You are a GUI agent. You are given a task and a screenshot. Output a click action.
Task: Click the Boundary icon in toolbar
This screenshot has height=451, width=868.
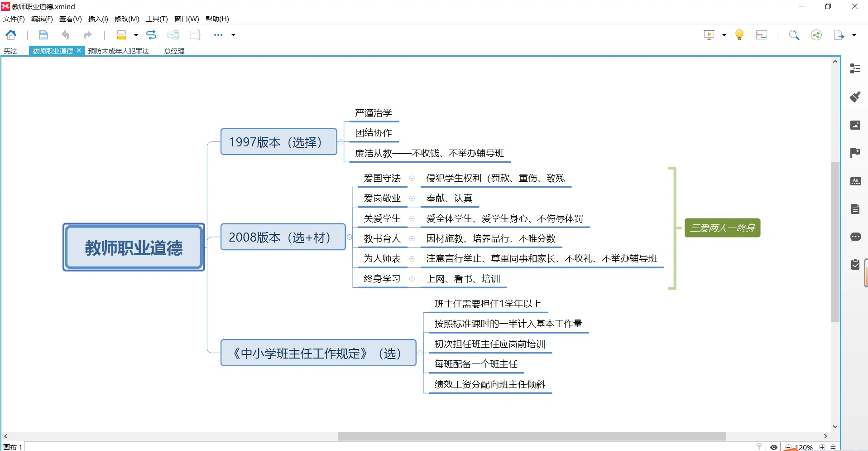(173, 35)
